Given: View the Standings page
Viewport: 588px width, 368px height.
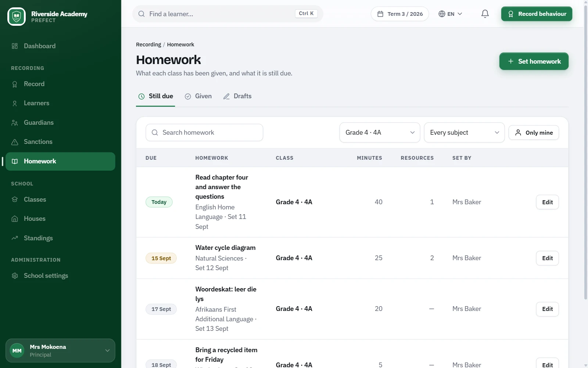Looking at the screenshot, I should pos(60,238).
